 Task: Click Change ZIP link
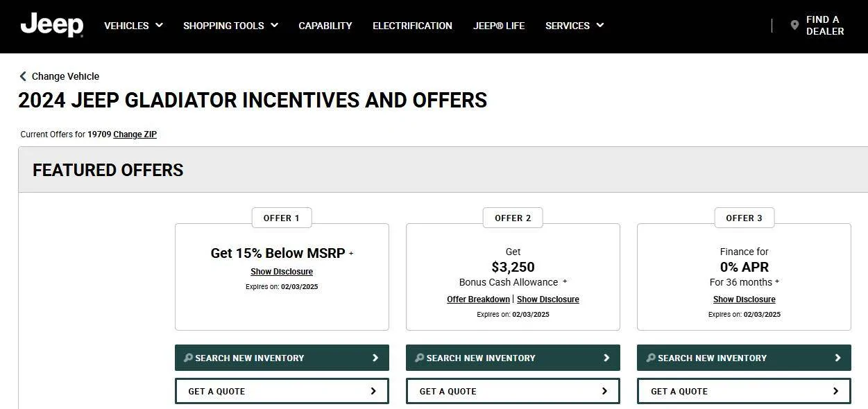[135, 134]
